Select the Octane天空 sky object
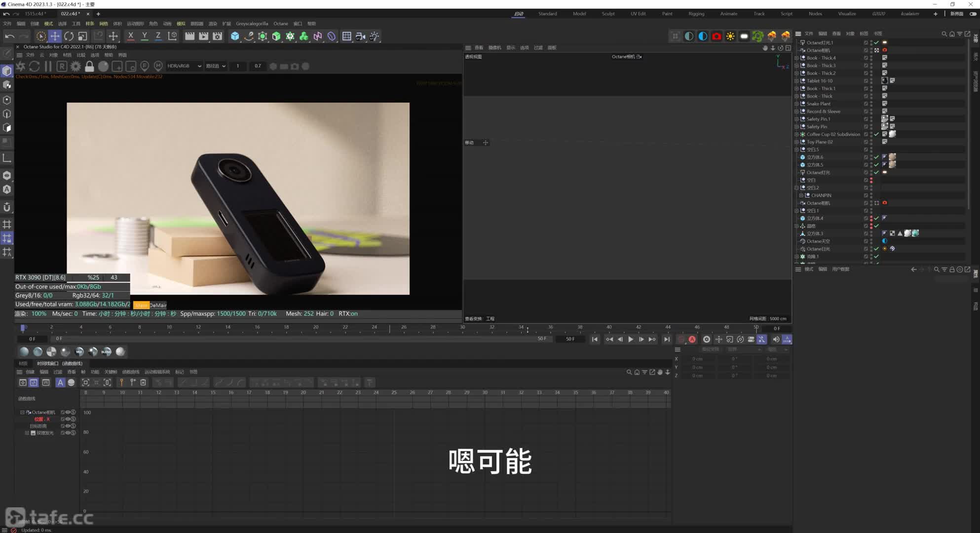 (x=818, y=241)
